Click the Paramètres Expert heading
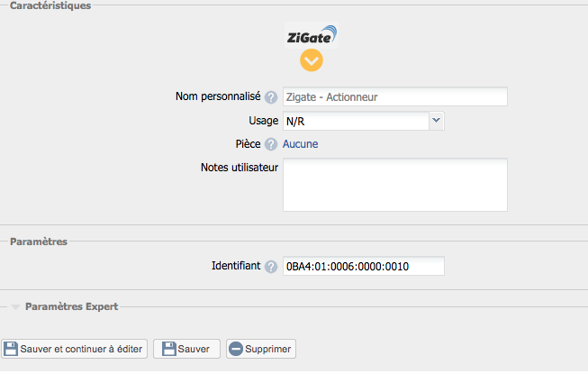 [72, 306]
